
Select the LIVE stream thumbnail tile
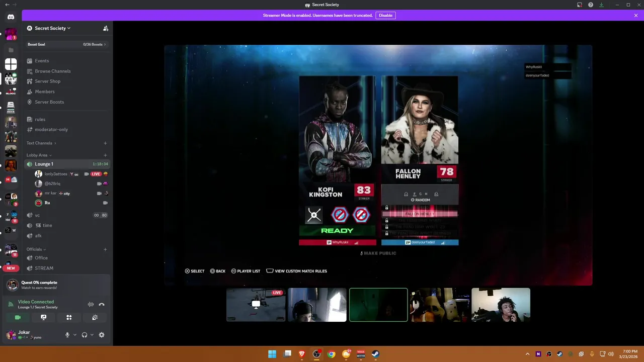(x=256, y=305)
